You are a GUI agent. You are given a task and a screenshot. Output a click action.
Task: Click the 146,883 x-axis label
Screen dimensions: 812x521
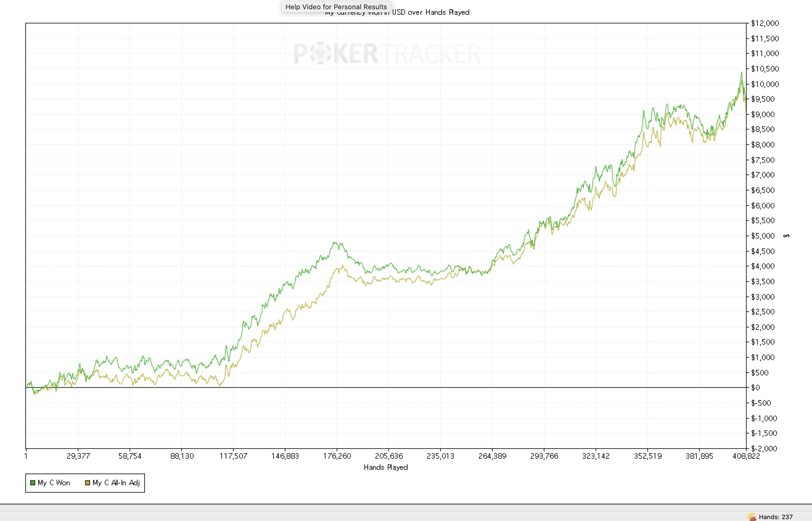(x=285, y=456)
